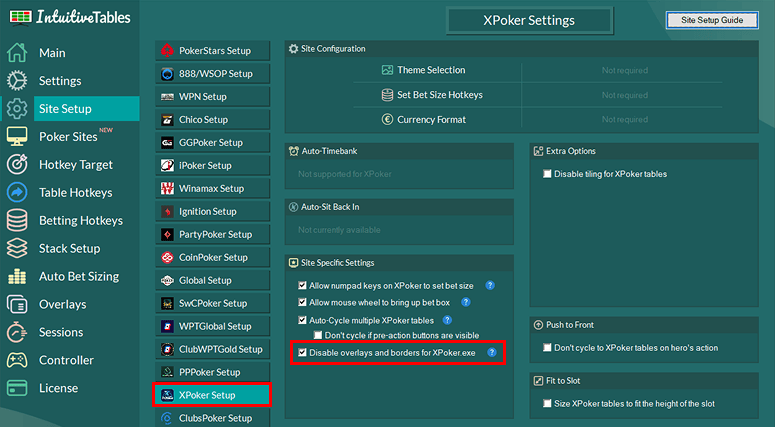
Task: Click help icon for Auto-Cycle option
Action: (447, 320)
